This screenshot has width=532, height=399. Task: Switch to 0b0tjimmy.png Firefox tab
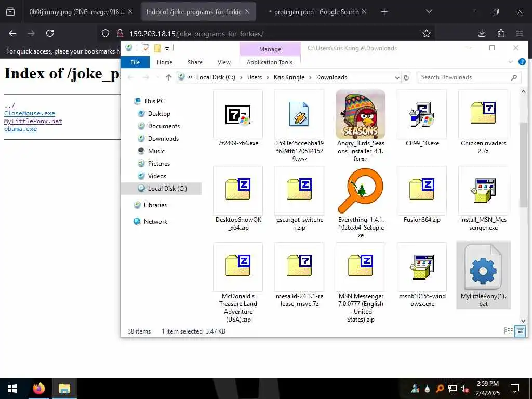click(x=77, y=12)
